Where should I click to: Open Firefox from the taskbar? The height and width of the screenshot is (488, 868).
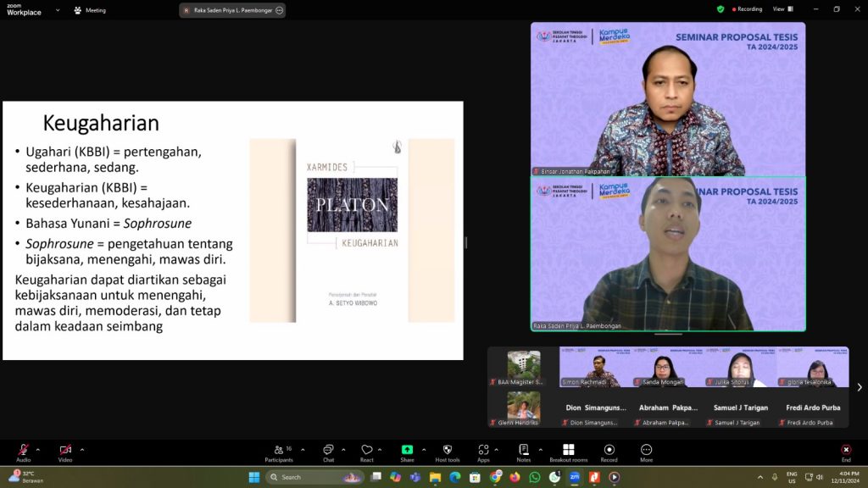(515, 477)
